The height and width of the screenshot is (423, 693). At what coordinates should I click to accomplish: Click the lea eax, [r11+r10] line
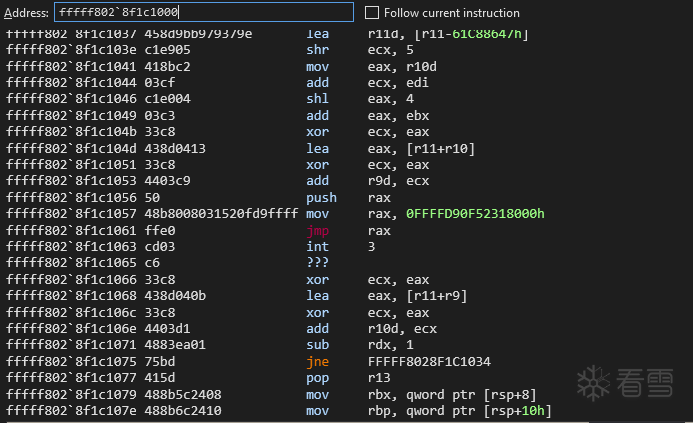pyautogui.click(x=316, y=148)
